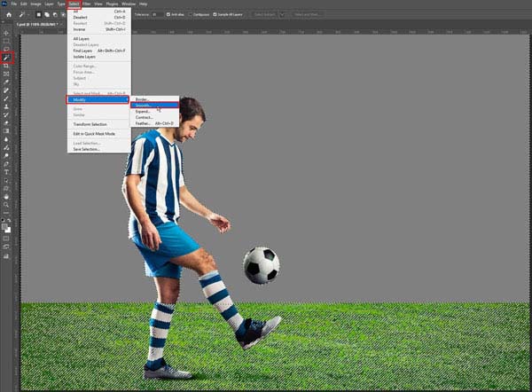
Task: Expand the Modify submenu entry
Action: coord(98,99)
